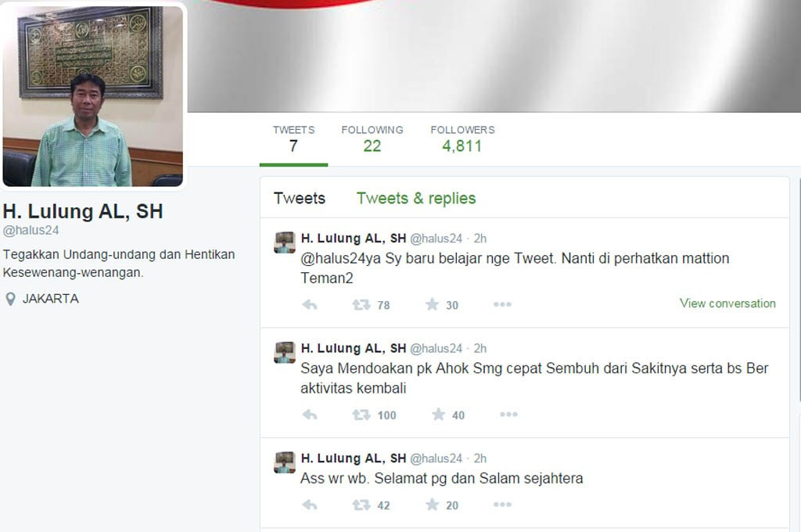
Task: Open more options on first tweet
Action: [x=502, y=304]
